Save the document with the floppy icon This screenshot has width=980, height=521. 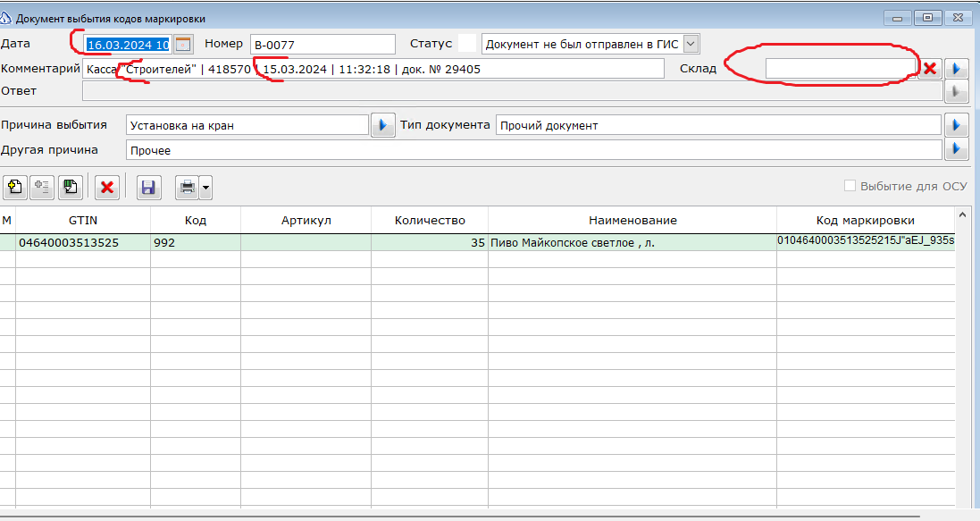[x=149, y=187]
